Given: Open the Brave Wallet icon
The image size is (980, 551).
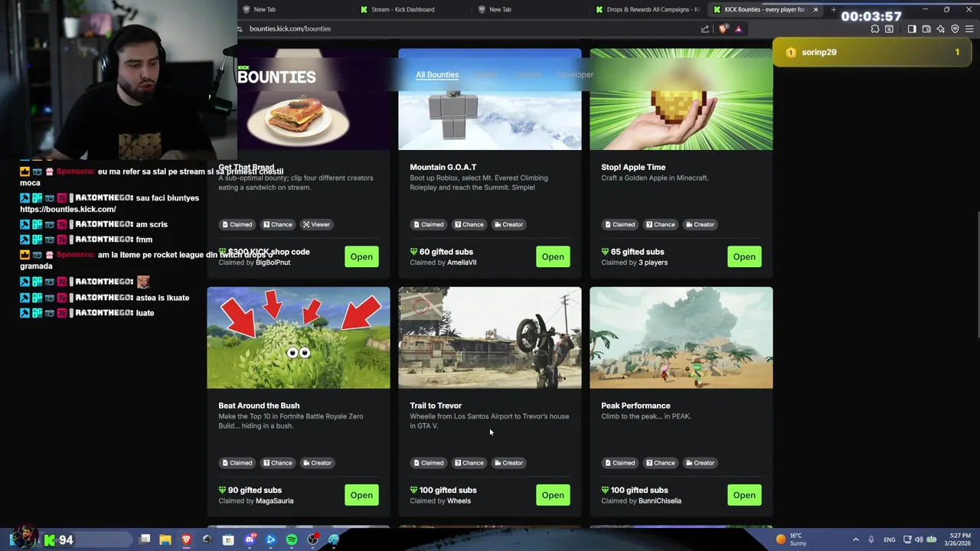Looking at the screenshot, I should point(926,29).
